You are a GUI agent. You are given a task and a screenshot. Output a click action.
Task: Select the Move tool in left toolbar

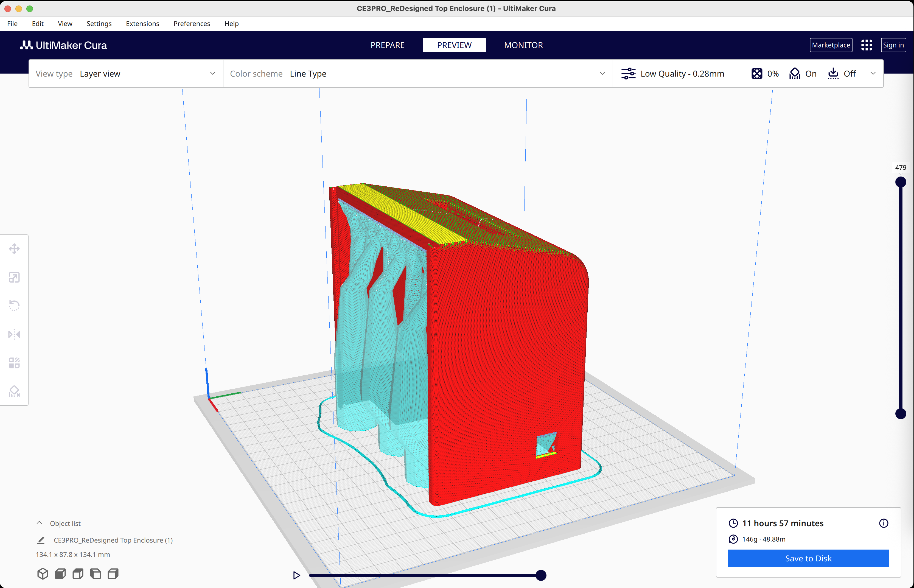(14, 249)
